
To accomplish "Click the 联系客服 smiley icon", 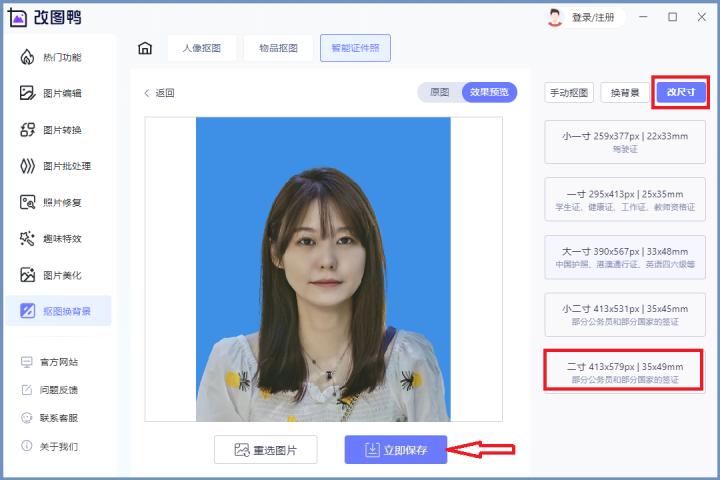I will pyautogui.click(x=27, y=418).
